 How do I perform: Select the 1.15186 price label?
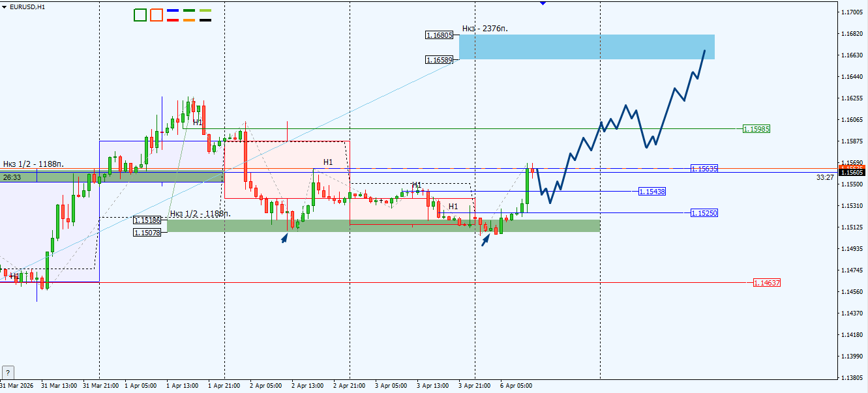click(147, 220)
